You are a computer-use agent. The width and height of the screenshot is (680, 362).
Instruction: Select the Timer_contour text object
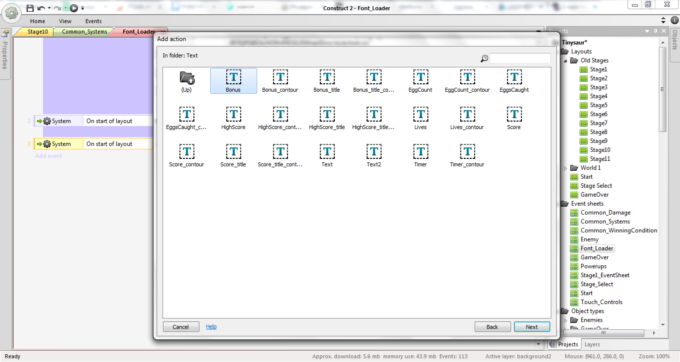(x=467, y=155)
